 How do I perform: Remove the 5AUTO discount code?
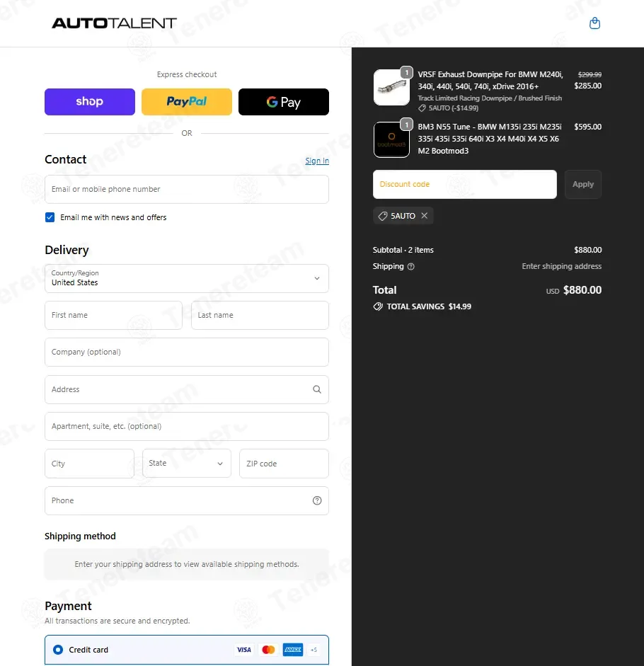coord(424,216)
